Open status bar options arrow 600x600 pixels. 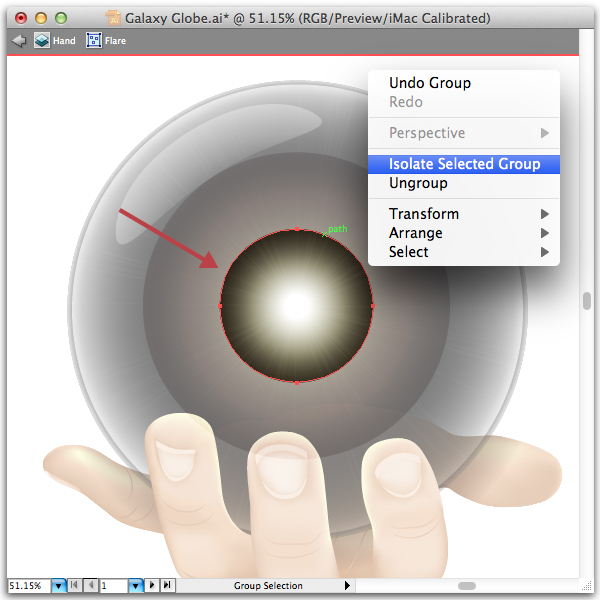[x=347, y=585]
